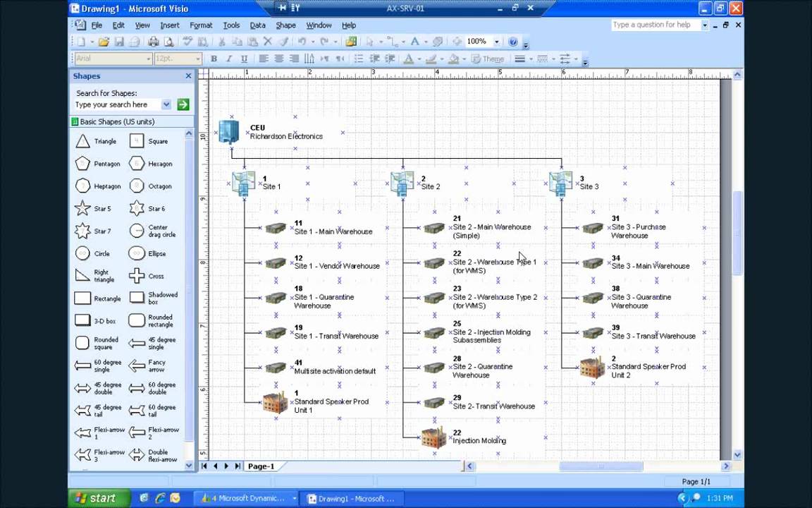Viewport: 812px width, 508px height.
Task: Center align text
Action: tap(278, 59)
